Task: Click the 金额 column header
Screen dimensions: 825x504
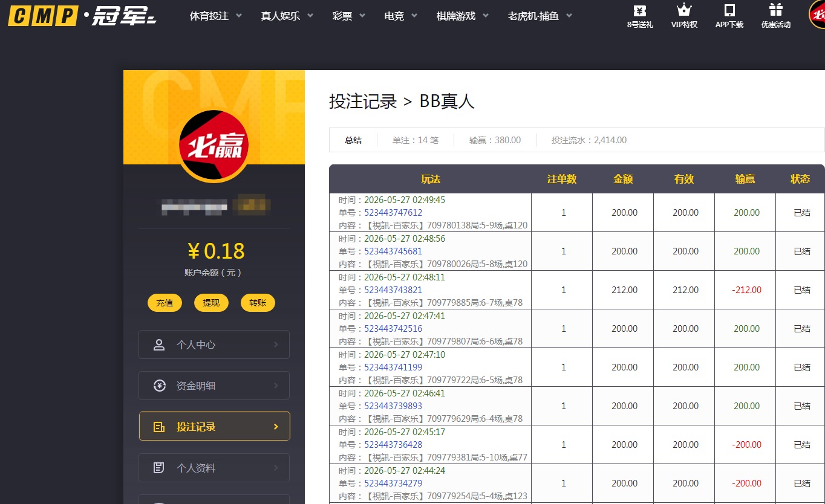Action: [x=623, y=179]
